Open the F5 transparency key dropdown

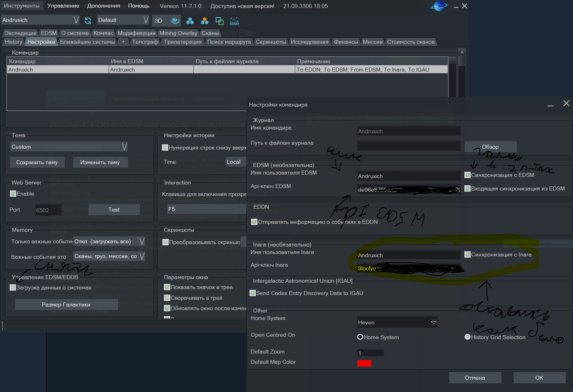207,209
